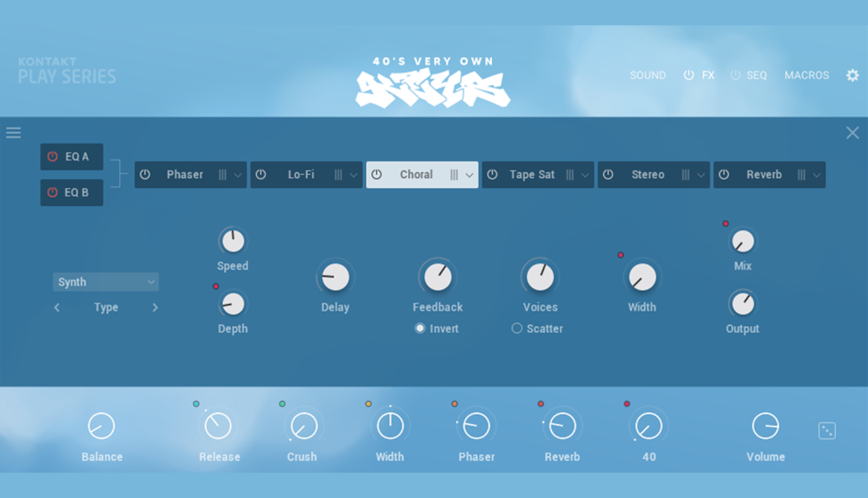Click the Balance macro knob
Viewport: 868px width, 498px height.
[x=102, y=426]
